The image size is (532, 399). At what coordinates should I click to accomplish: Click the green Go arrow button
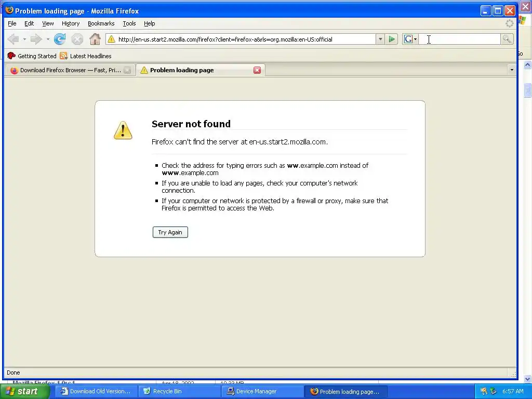(392, 39)
